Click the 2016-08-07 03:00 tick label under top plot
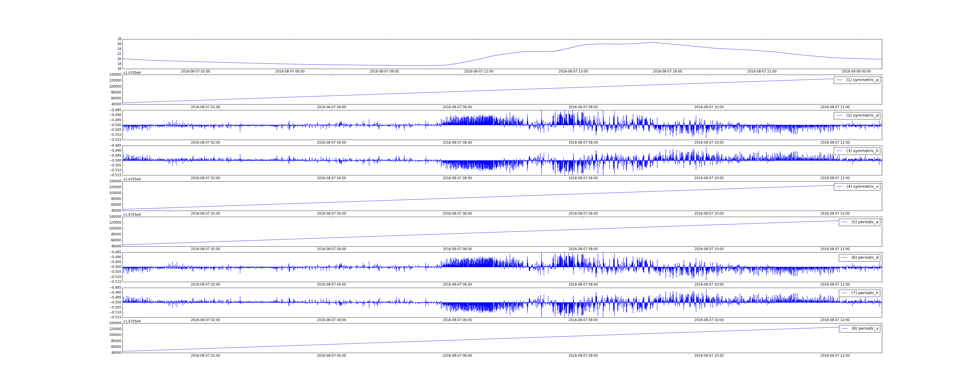980x392 pixels. coord(195,72)
